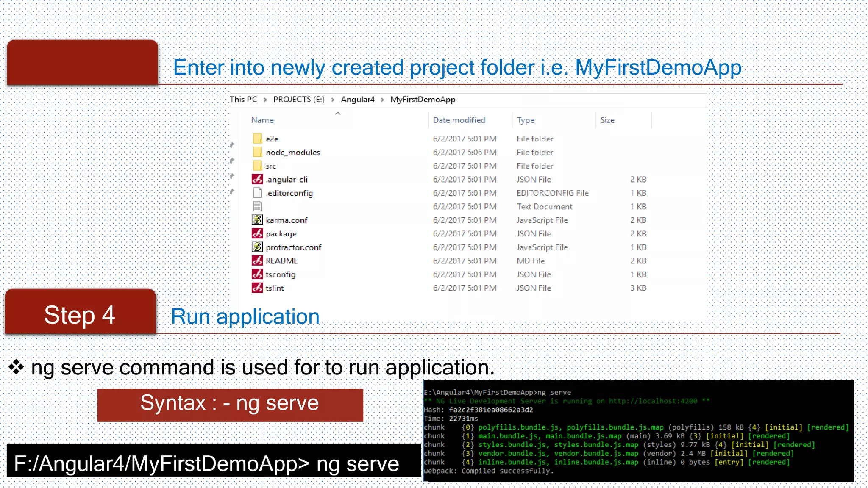Select the e2e folder icon

point(257,138)
